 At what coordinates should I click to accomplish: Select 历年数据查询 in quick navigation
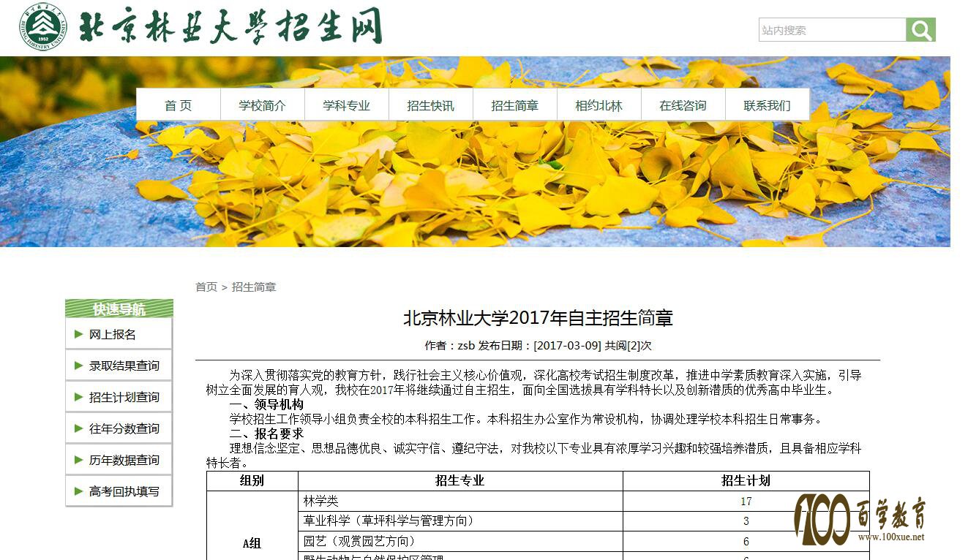coord(124,460)
